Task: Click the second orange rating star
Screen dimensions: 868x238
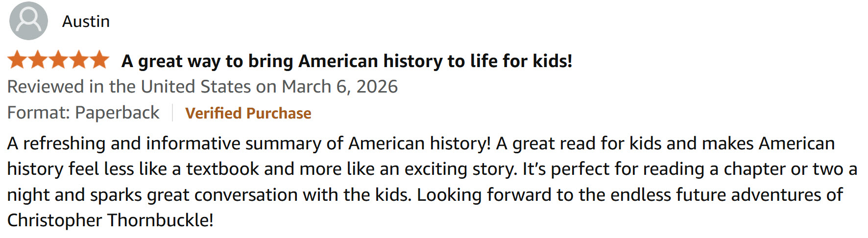Action: (38, 60)
